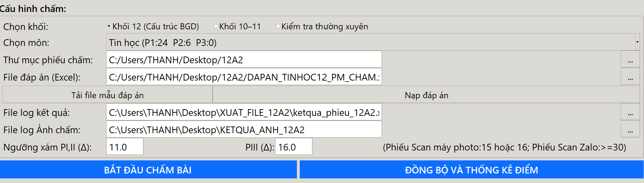The height and width of the screenshot is (183, 644).
Task: Click the File log kết quả path field
Action: click(244, 112)
